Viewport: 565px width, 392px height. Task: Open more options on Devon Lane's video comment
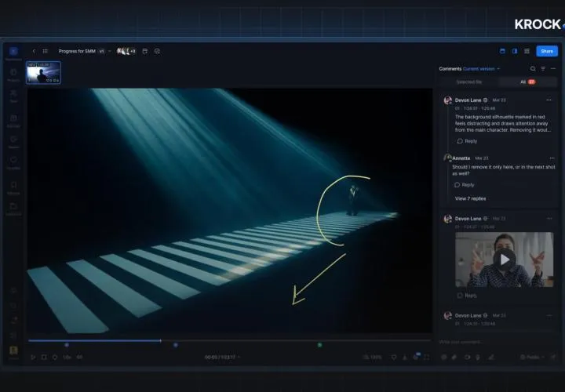pyautogui.click(x=549, y=219)
